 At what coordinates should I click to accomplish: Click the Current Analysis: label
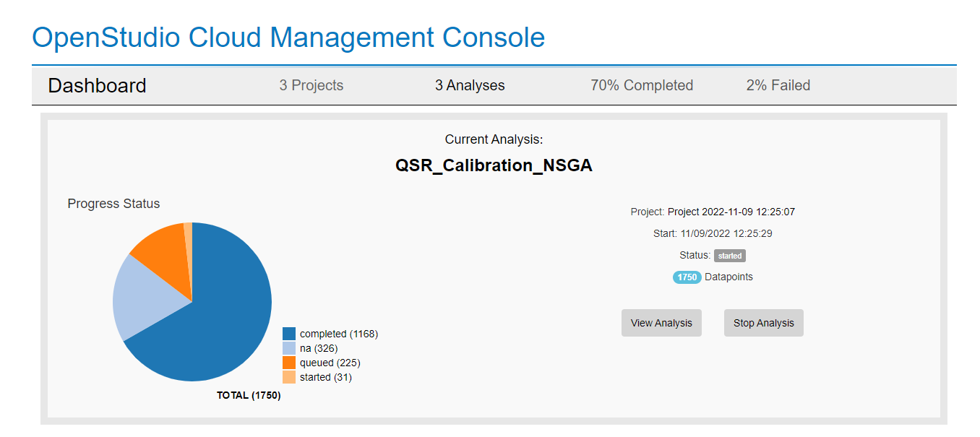(x=494, y=139)
